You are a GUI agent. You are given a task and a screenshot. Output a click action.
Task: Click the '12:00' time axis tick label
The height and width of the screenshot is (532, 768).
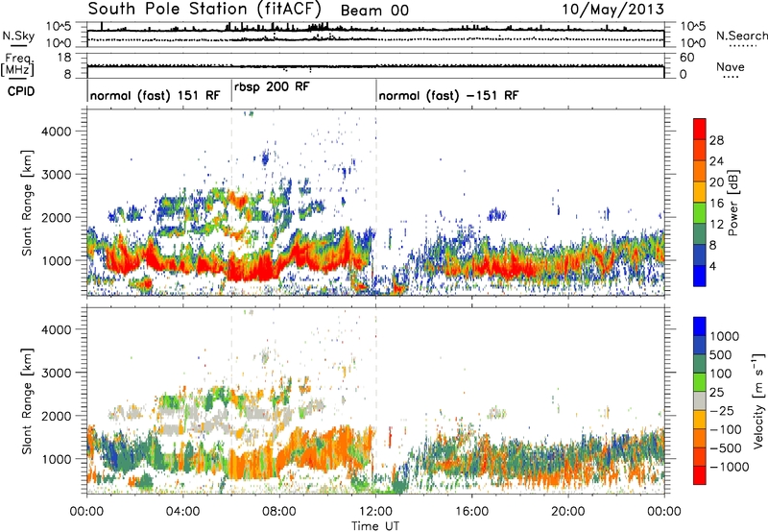375,512
